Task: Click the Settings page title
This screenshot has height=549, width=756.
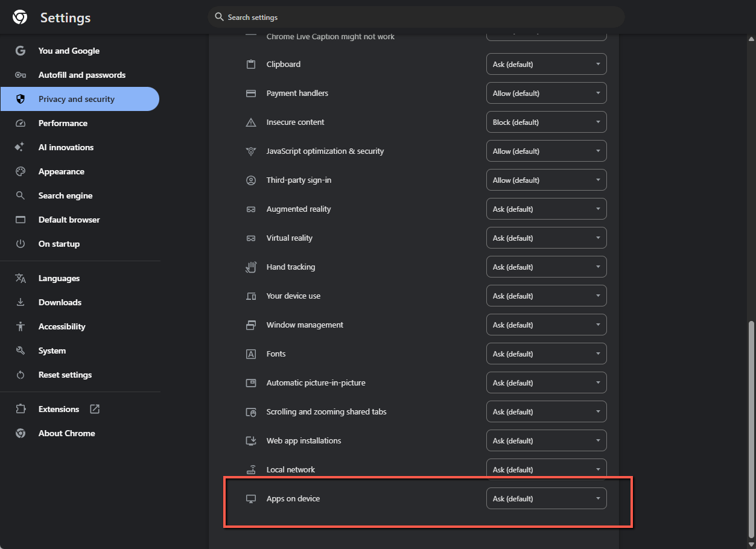Action: coord(65,18)
